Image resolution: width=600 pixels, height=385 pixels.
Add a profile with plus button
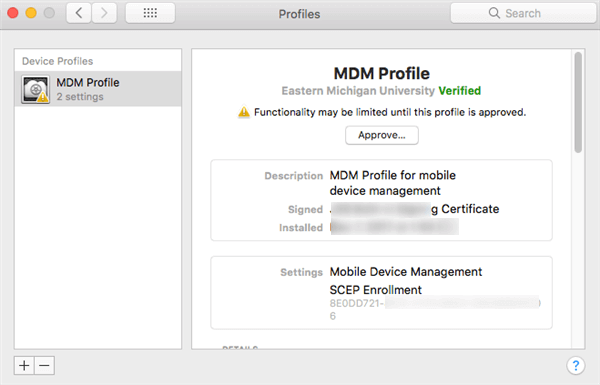click(x=24, y=365)
